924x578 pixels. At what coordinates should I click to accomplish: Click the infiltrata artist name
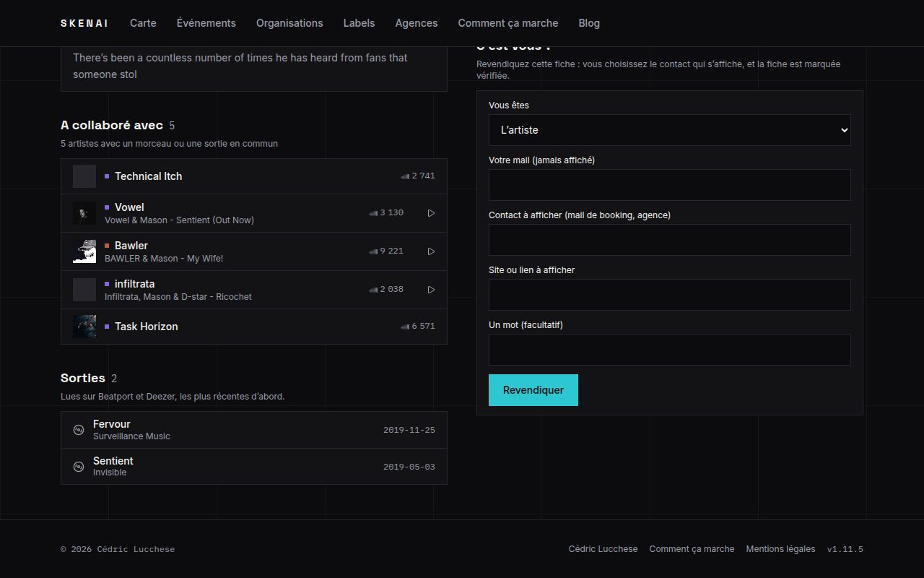point(134,284)
